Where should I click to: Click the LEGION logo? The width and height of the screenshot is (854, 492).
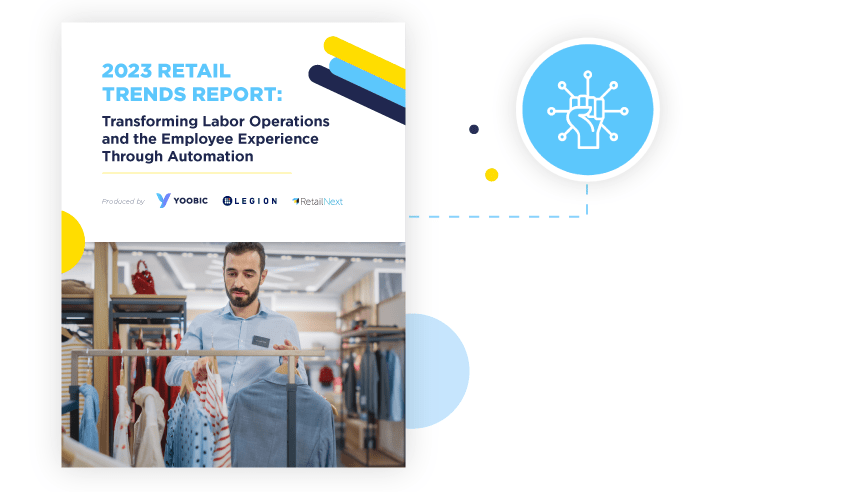tap(249, 201)
